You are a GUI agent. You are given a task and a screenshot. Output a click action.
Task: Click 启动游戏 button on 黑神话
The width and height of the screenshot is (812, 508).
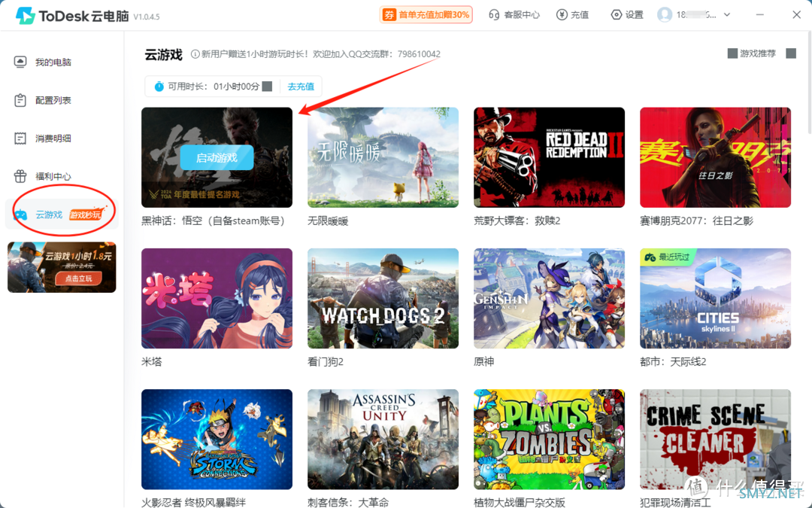click(217, 157)
